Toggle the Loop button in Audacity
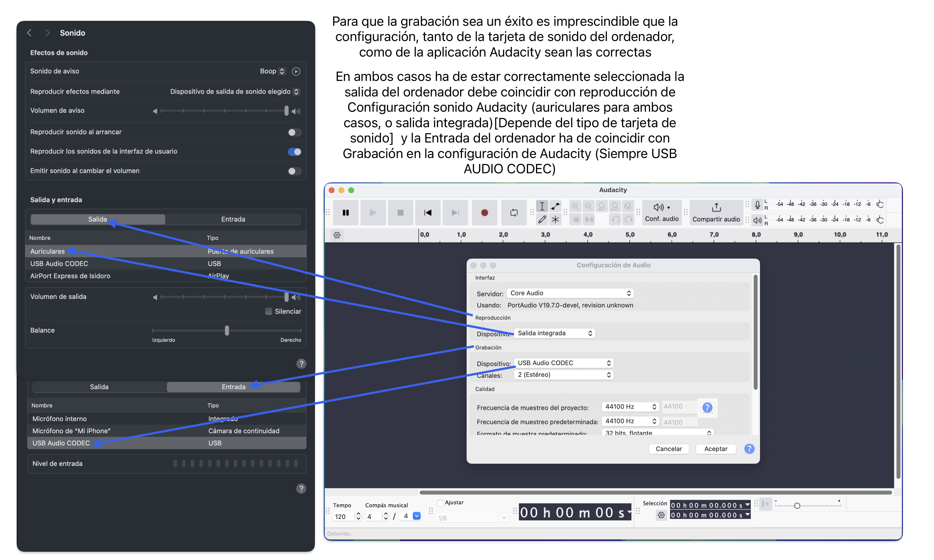The height and width of the screenshot is (560, 934). pos(514,213)
